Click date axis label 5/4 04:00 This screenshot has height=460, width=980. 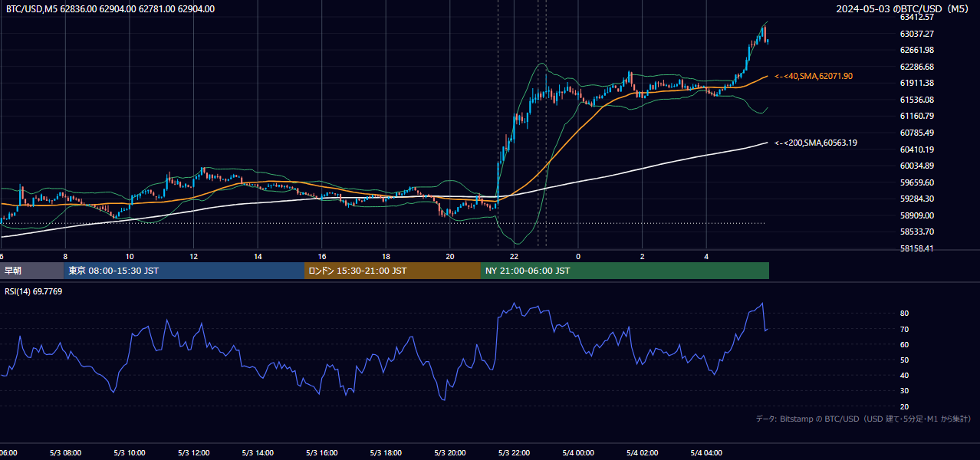tap(706, 452)
